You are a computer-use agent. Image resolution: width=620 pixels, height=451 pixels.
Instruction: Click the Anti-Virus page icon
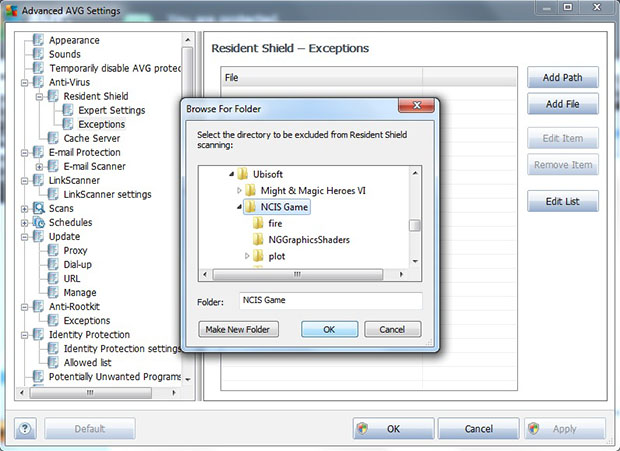click(38, 82)
